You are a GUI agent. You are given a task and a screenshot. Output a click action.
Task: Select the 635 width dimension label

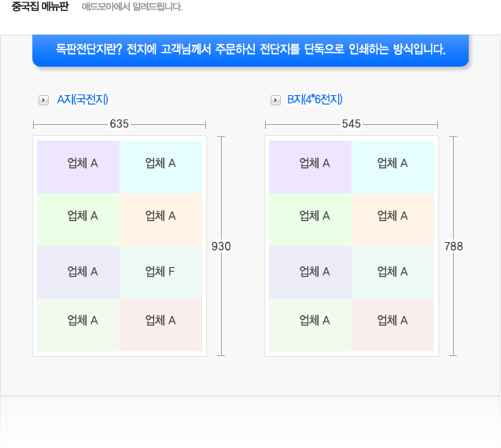point(120,124)
